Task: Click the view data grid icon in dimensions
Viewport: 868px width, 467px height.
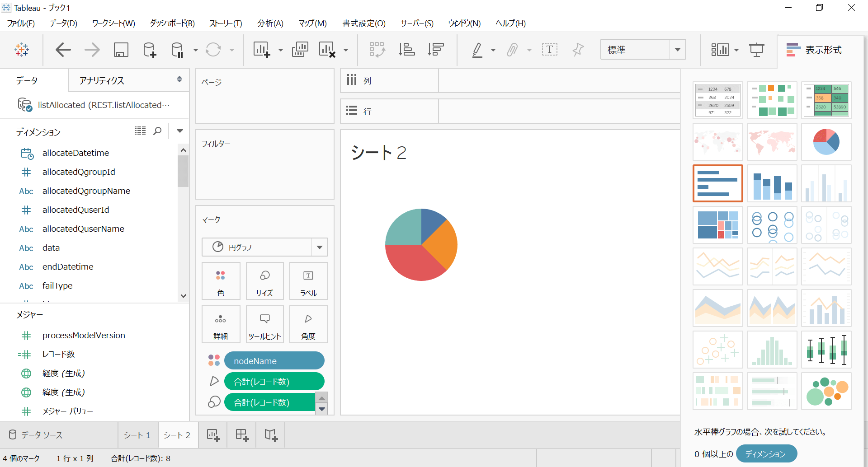Action: click(x=140, y=131)
